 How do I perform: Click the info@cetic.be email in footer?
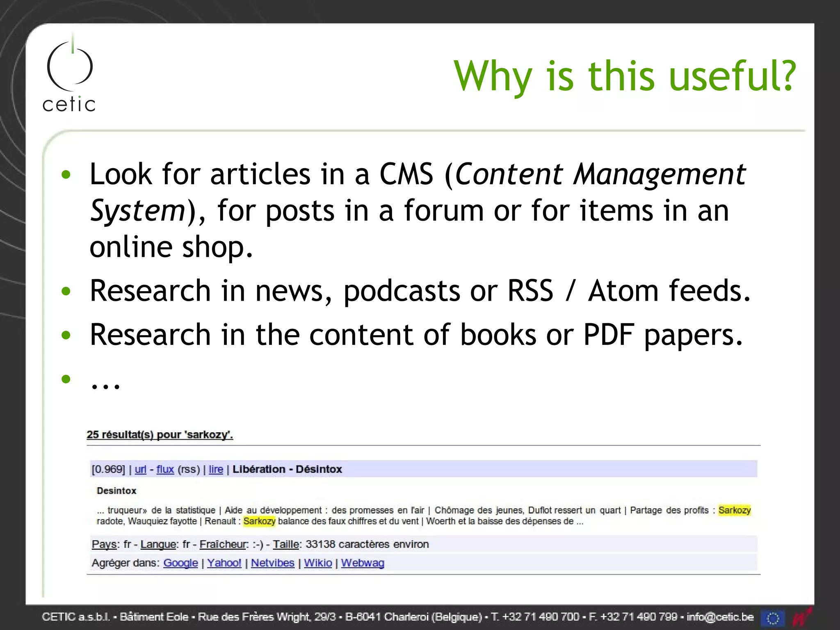pos(720,617)
